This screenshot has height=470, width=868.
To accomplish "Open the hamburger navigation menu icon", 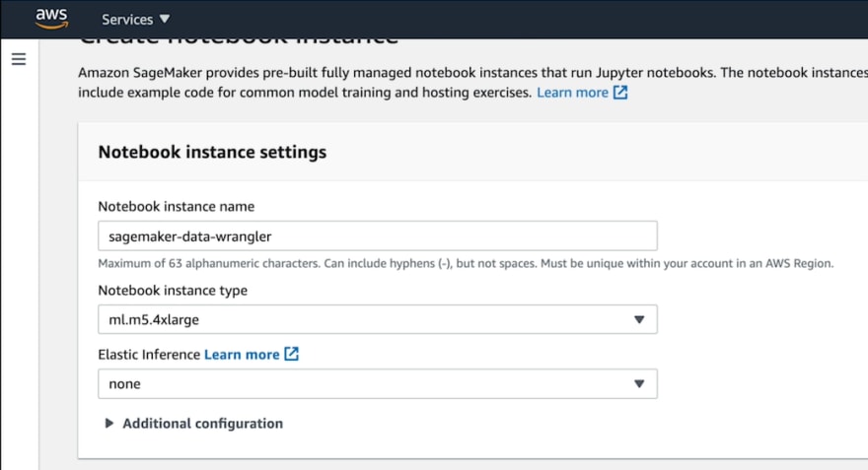I will coord(19,59).
